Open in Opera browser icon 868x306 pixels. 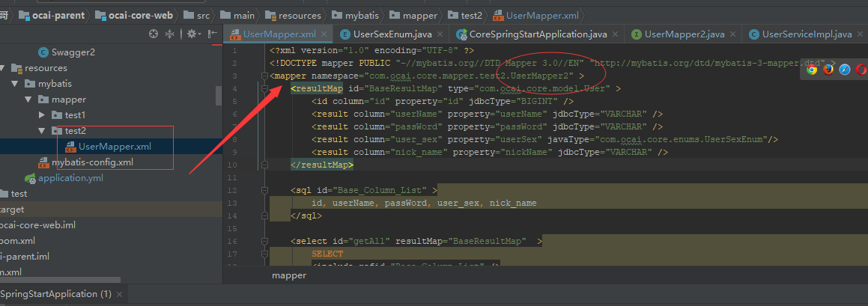click(861, 69)
